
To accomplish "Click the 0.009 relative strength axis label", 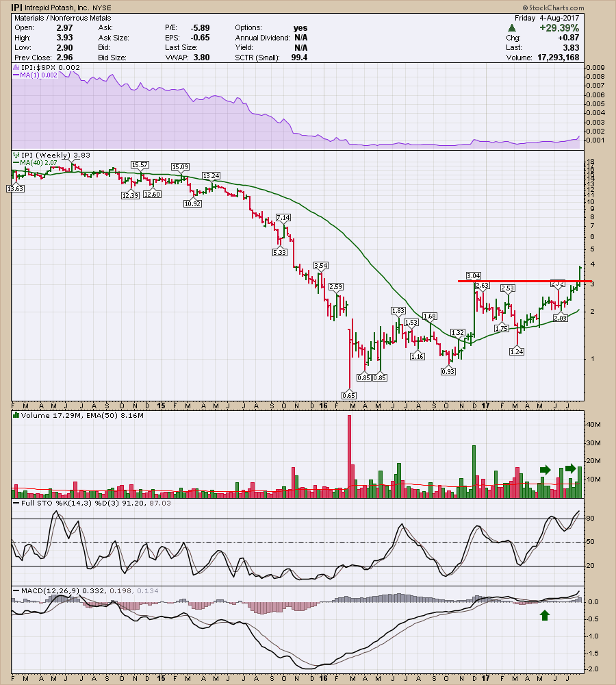I will [595, 67].
